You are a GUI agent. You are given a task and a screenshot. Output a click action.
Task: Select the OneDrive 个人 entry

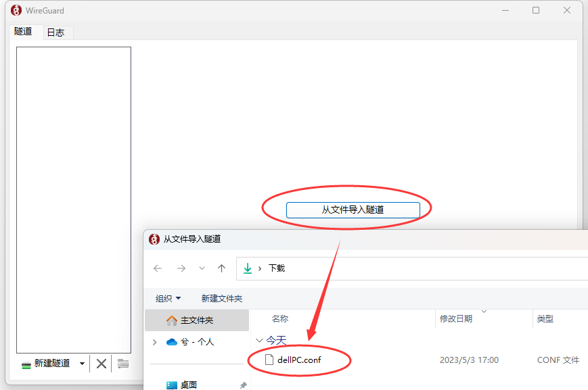189,342
